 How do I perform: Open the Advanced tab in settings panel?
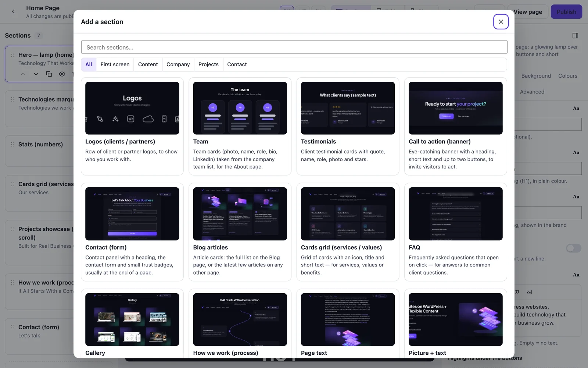tap(532, 92)
